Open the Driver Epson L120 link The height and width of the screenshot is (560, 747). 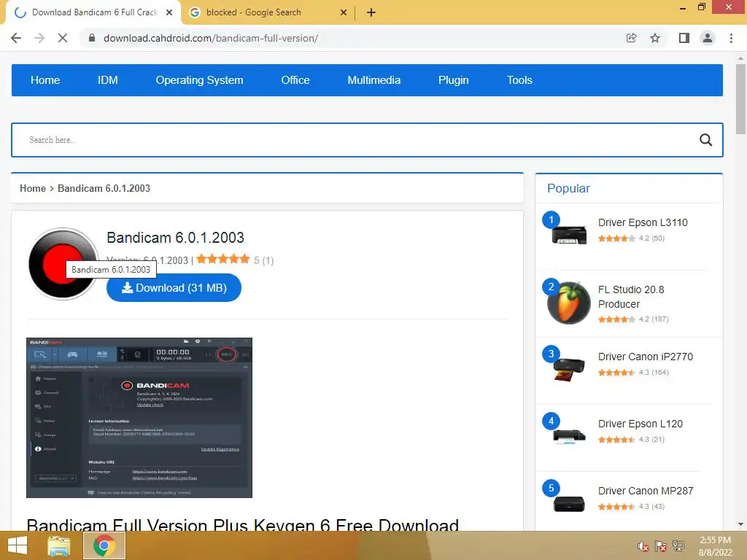click(x=640, y=424)
